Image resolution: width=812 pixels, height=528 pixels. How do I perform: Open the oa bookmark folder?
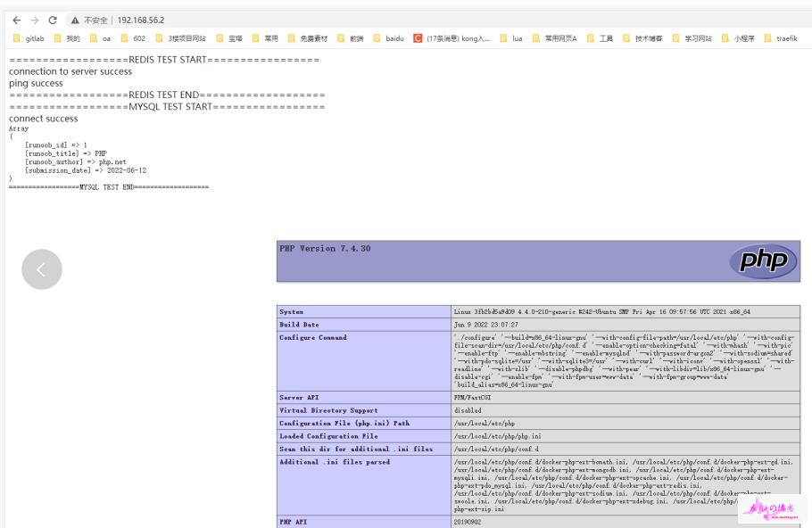[x=101, y=38]
